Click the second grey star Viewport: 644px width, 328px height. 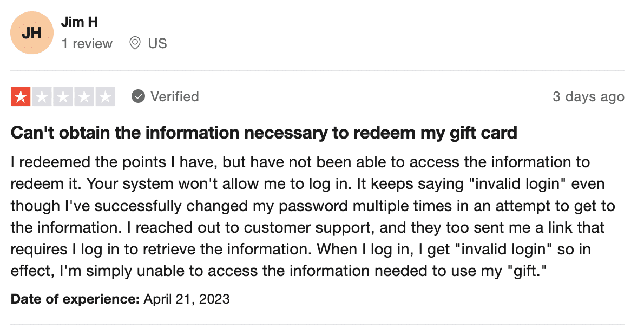(x=42, y=96)
